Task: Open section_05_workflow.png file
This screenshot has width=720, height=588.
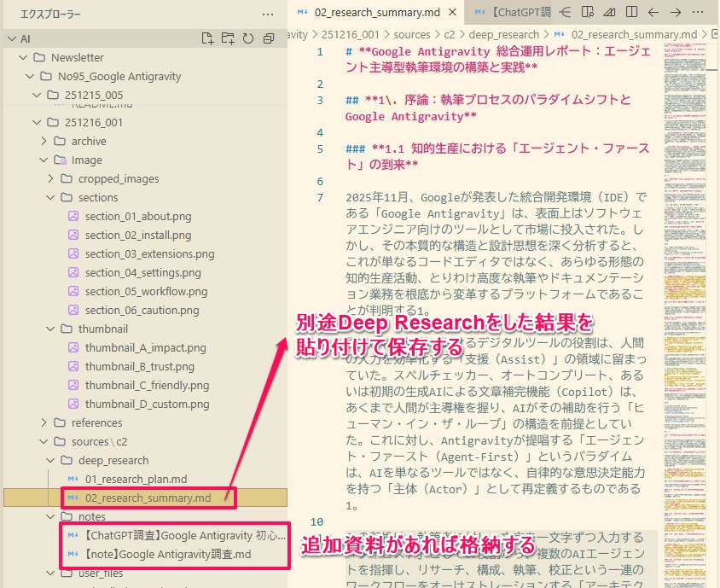Action: pyautogui.click(x=145, y=291)
